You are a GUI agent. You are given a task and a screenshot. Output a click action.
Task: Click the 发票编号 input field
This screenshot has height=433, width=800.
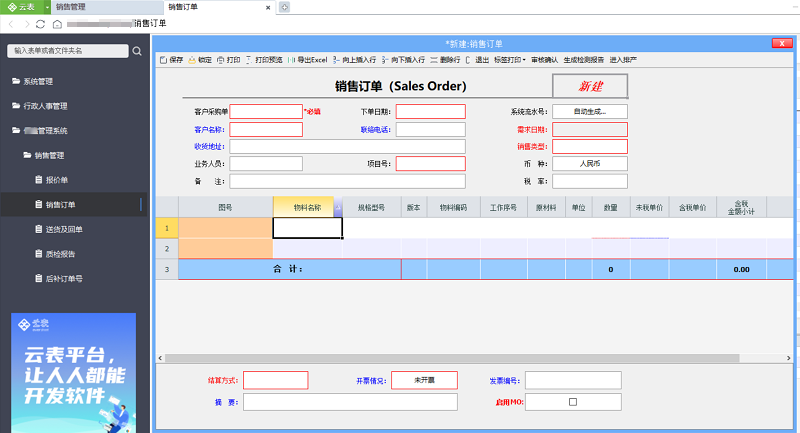point(573,380)
